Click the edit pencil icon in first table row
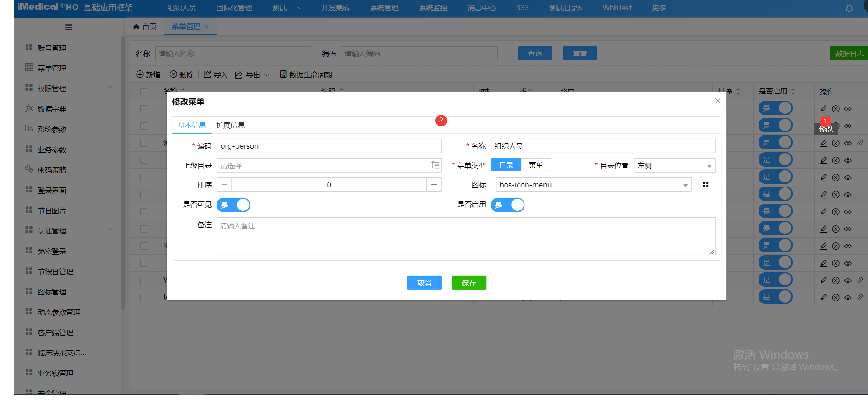 click(x=824, y=109)
